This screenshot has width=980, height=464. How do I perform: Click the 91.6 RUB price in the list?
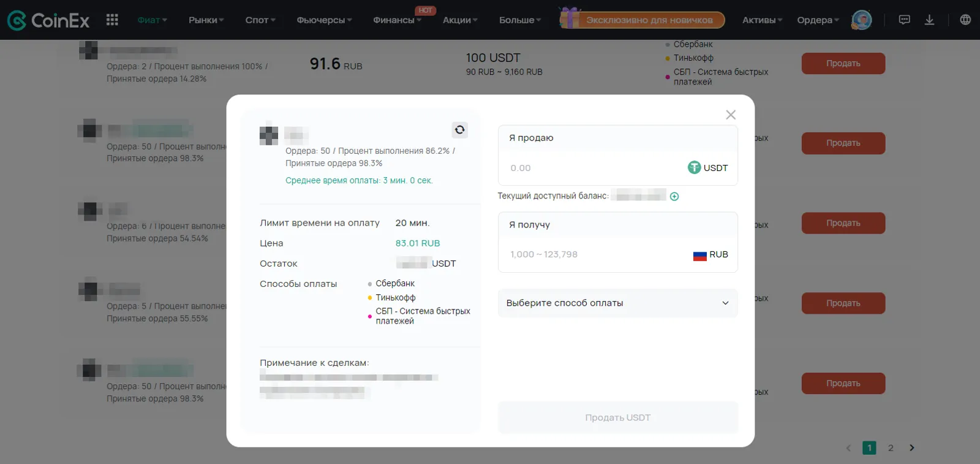pos(336,64)
